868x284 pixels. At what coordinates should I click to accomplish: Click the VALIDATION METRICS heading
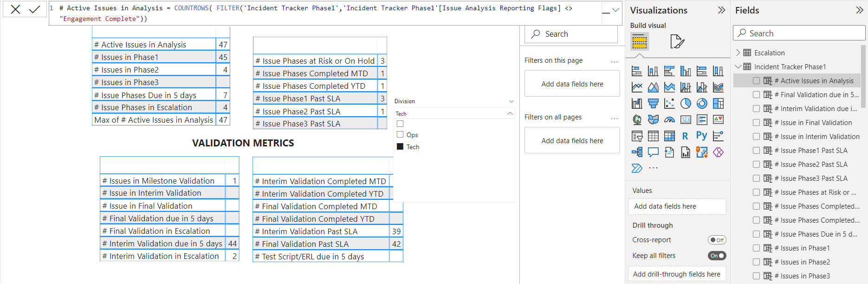pyautogui.click(x=243, y=143)
